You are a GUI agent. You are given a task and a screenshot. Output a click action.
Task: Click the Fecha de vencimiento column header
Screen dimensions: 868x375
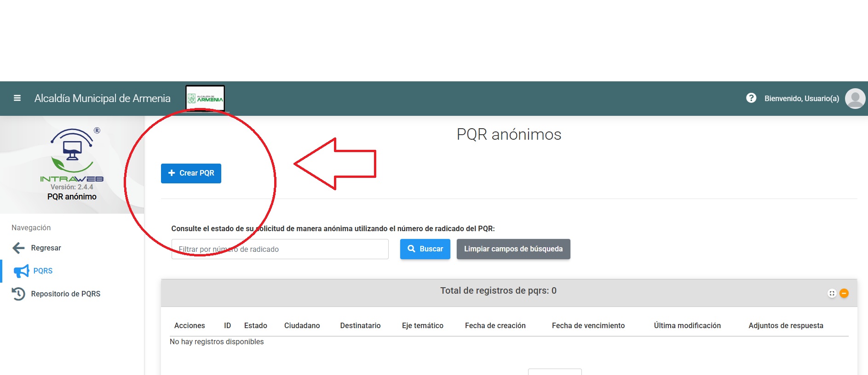(x=588, y=325)
